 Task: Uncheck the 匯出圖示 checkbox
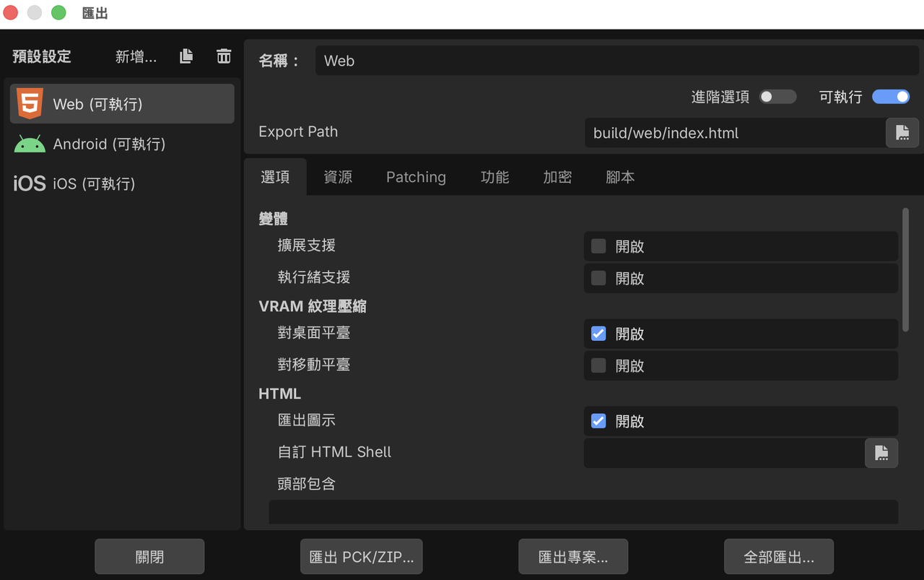[x=598, y=421]
